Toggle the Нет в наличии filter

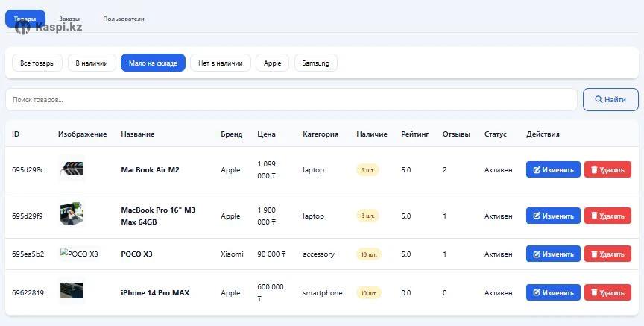(220, 63)
